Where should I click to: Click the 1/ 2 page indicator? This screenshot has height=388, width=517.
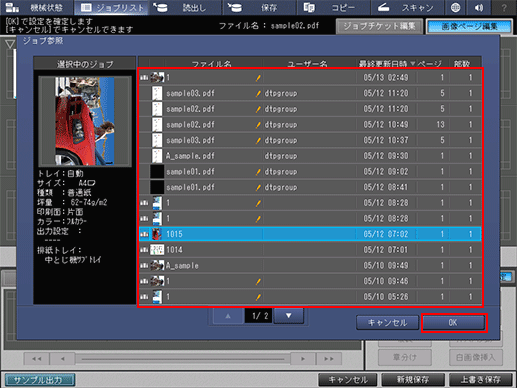click(258, 316)
